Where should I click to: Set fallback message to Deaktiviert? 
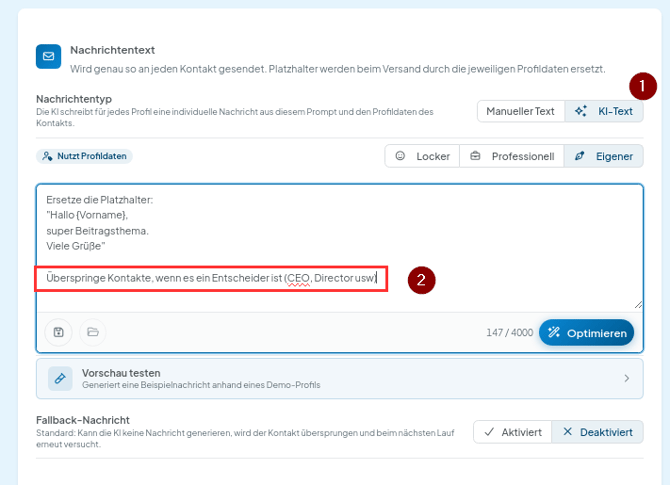[597, 432]
